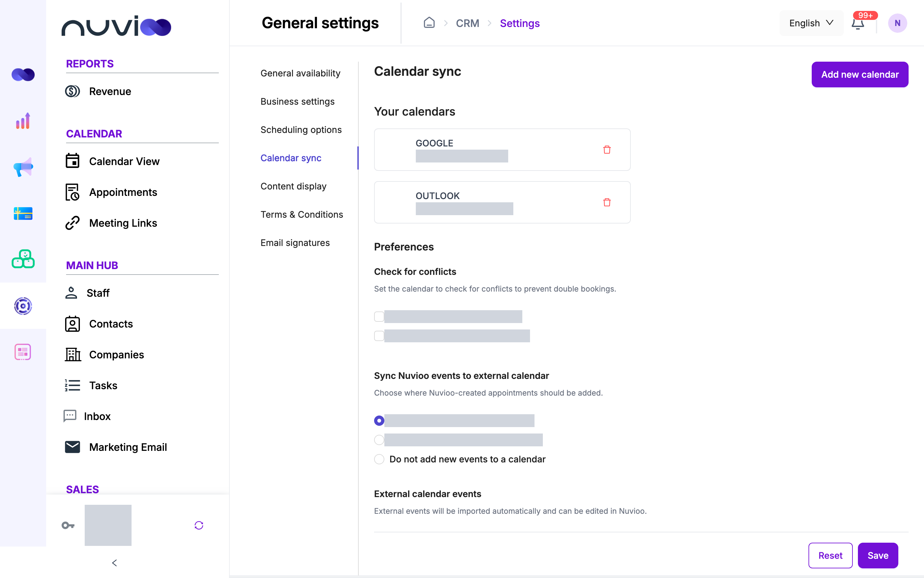Open the gift card rail icon
The height and width of the screenshot is (578, 924).
click(23, 213)
